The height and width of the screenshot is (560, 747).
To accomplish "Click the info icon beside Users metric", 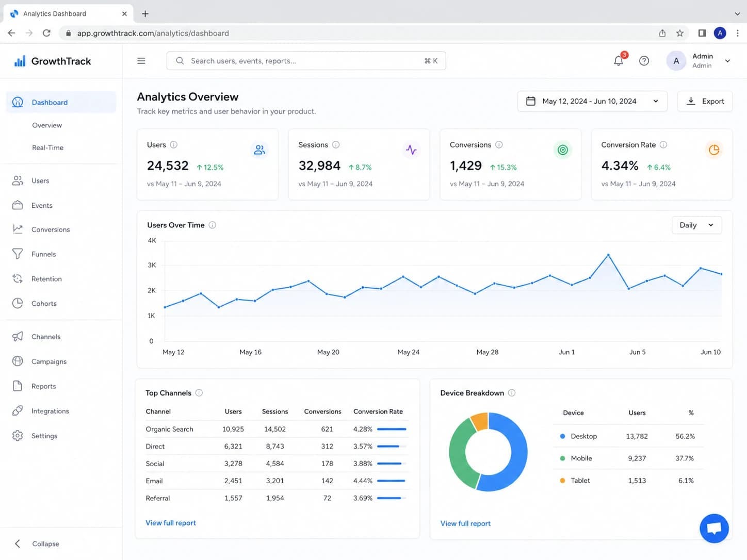I will tap(174, 145).
